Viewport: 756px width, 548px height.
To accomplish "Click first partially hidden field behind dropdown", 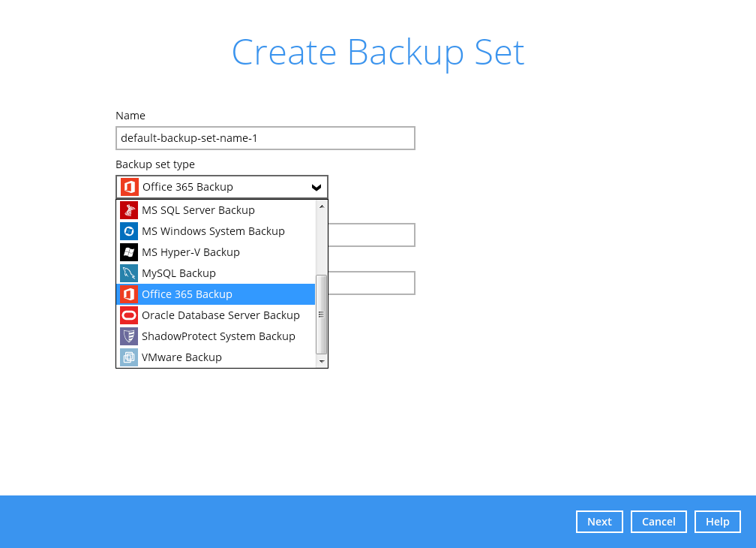I will pos(372,235).
